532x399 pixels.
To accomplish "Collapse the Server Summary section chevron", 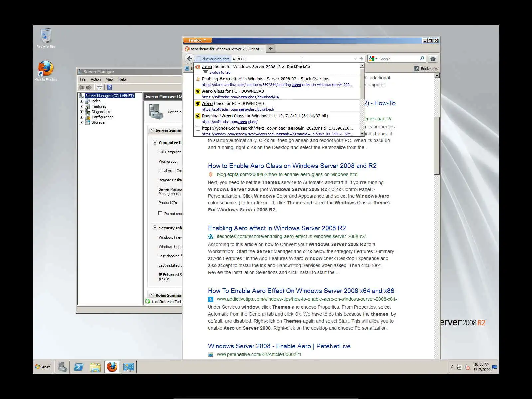I will coord(152,130).
